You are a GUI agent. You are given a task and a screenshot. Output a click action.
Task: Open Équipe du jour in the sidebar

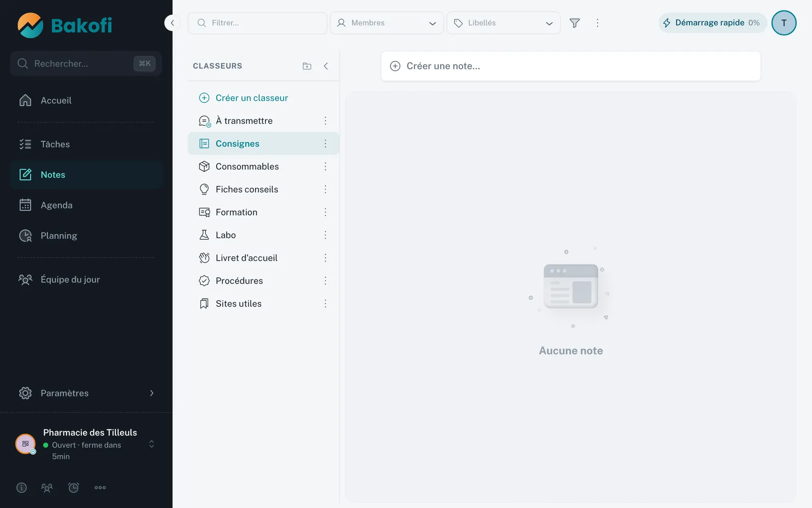tap(86, 279)
